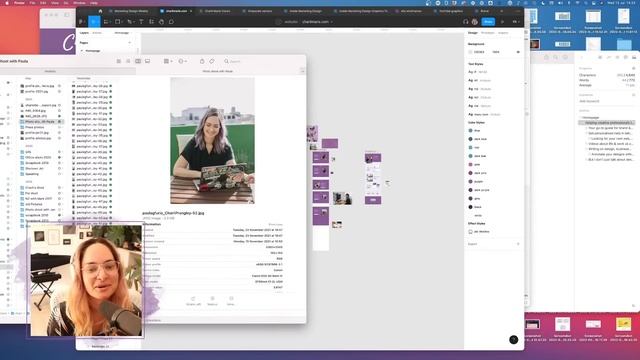
Task: Open the chartmarie.com file tab in Figma
Action: [x=176, y=11]
